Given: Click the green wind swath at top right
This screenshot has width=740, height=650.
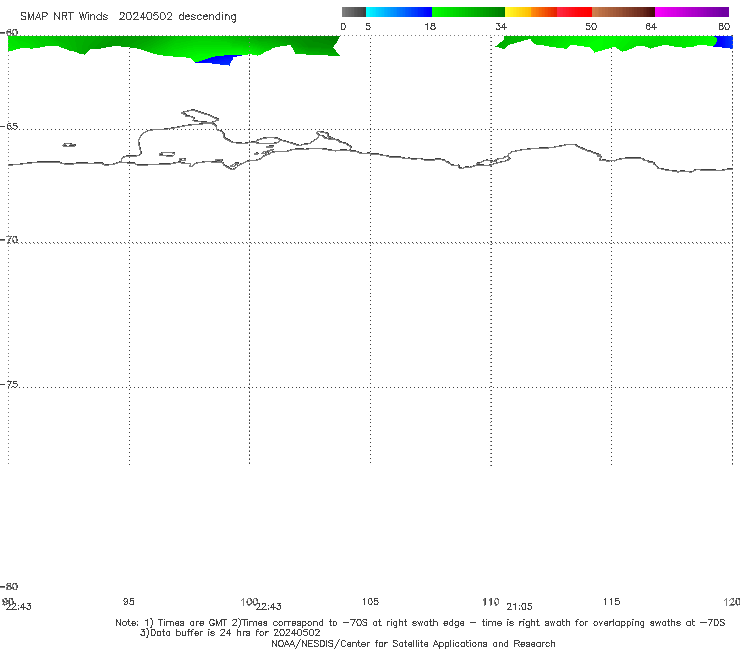Looking at the screenshot, I should [606, 42].
